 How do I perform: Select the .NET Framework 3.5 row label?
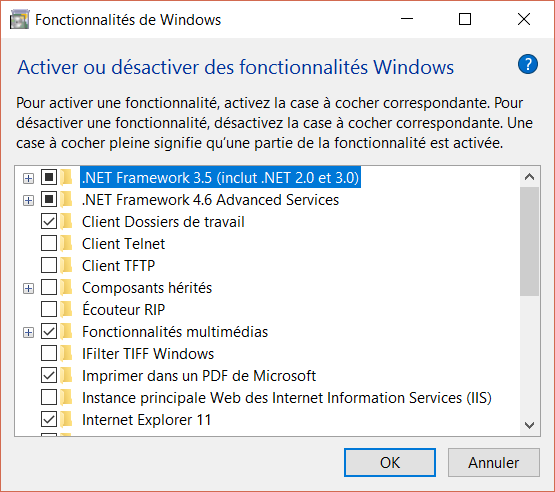(221, 177)
